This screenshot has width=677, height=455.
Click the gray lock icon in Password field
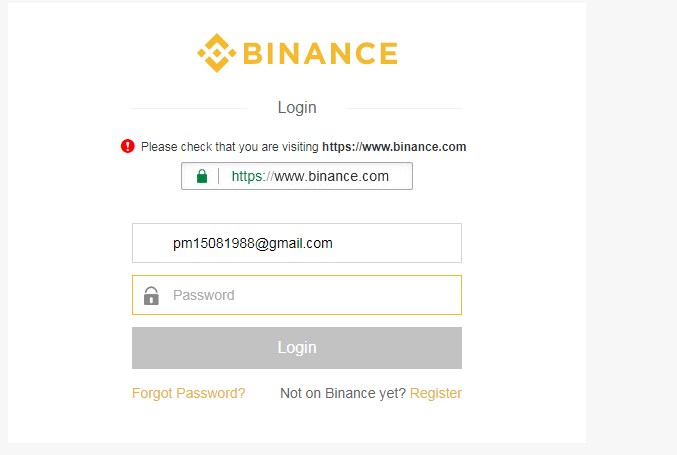pos(151,296)
